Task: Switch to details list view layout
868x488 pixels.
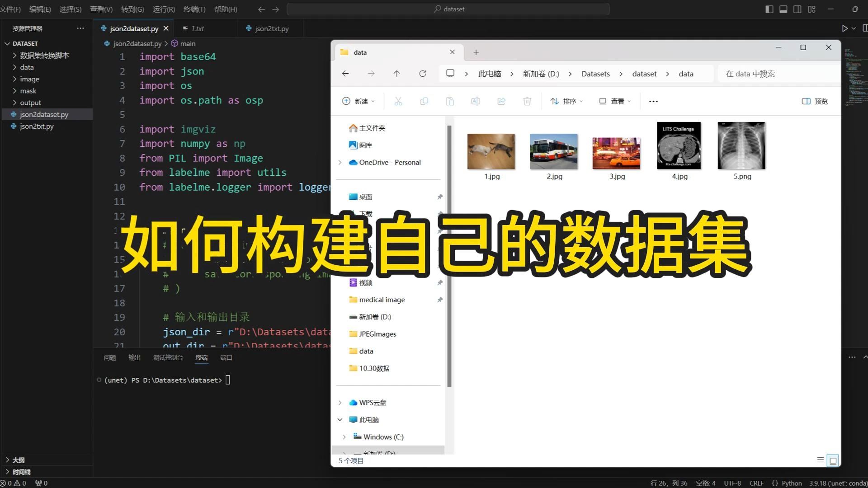Action: point(820,460)
